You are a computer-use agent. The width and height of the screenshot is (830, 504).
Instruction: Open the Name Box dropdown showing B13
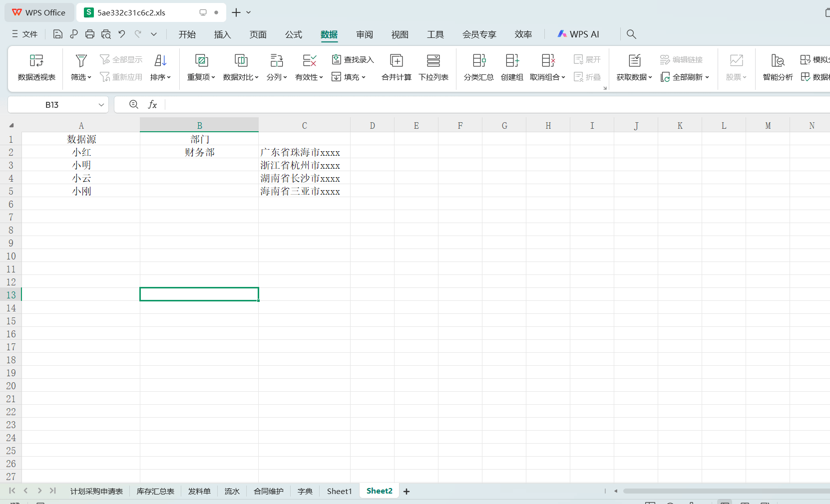[x=101, y=104]
